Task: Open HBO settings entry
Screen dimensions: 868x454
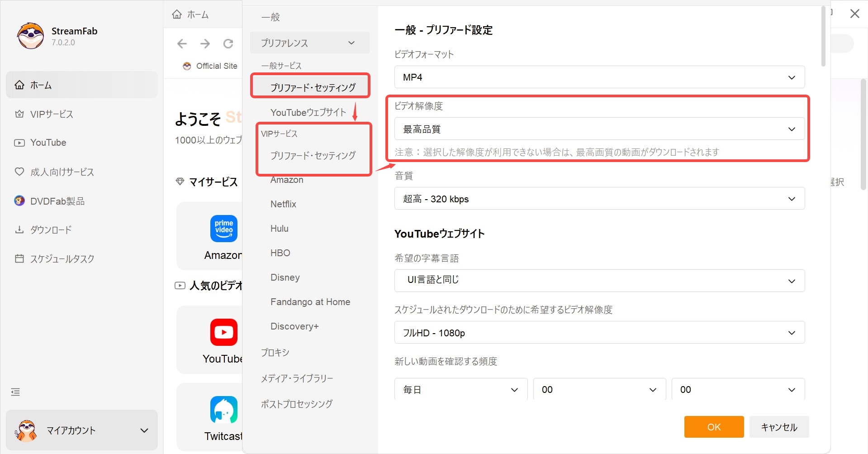Action: pyautogui.click(x=280, y=253)
